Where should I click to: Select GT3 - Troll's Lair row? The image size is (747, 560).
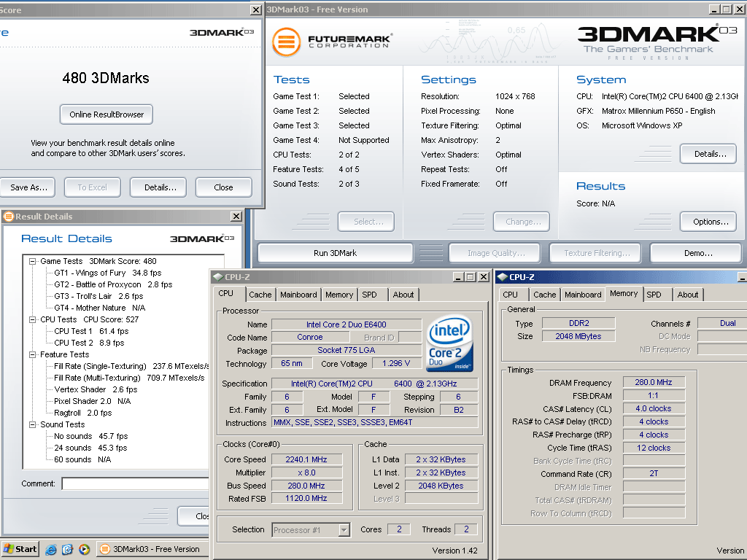click(x=98, y=296)
